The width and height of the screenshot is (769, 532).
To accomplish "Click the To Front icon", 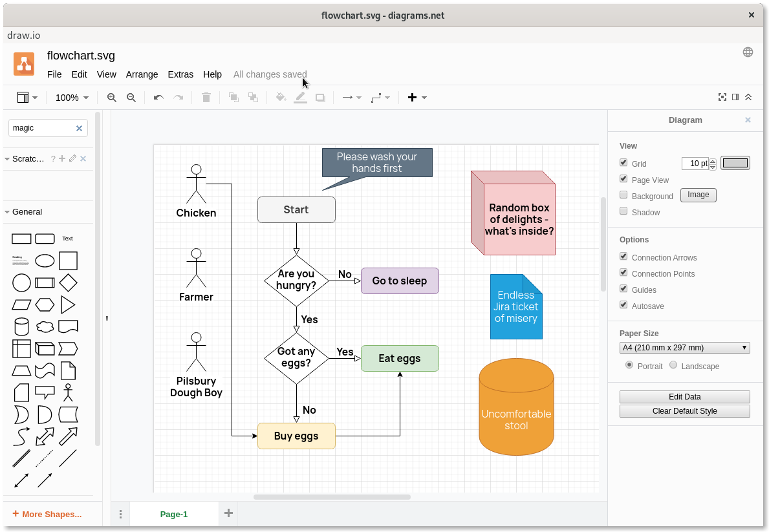I will tap(233, 98).
